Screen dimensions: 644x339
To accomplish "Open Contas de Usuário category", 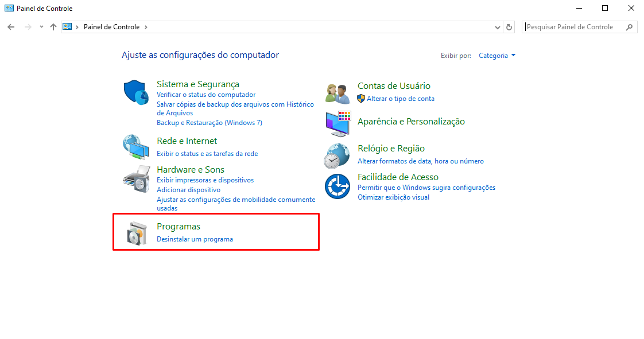I will point(394,86).
